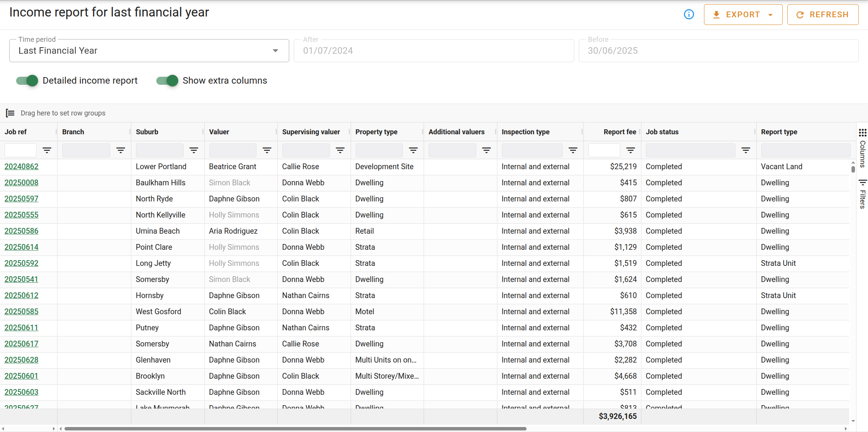
Task: Sort by Job status column header
Action: click(662, 132)
